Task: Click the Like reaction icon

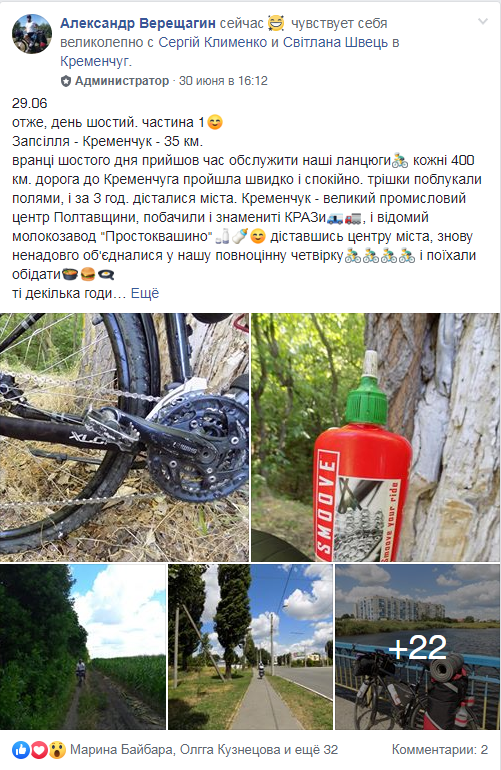Action: tap(21, 749)
